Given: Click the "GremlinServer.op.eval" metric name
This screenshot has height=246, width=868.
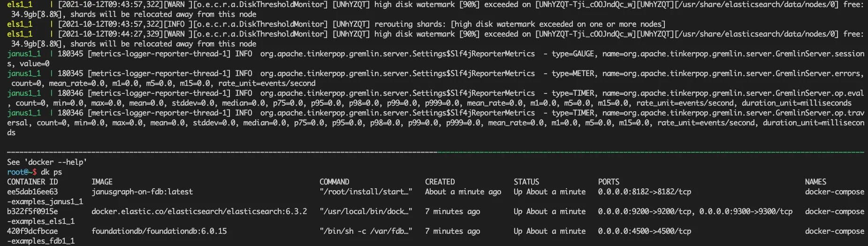Looking at the screenshot, I should [x=820, y=93].
